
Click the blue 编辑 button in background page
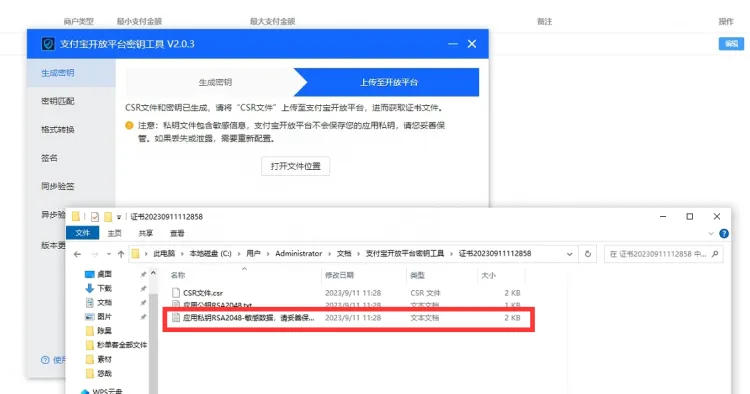pos(731,44)
